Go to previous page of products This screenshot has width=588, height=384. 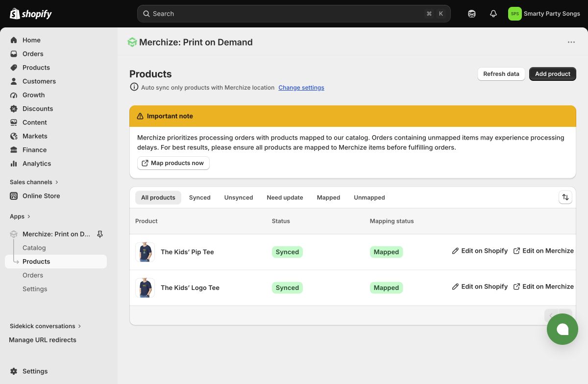tap(551, 315)
